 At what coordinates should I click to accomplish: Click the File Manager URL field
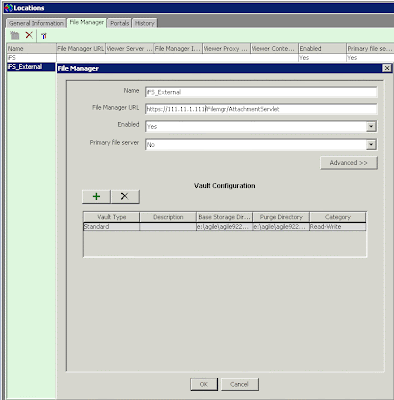(x=261, y=109)
